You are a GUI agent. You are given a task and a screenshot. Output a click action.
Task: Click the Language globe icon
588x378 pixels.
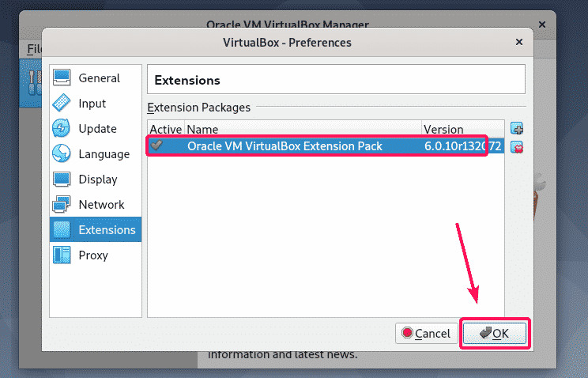click(x=62, y=153)
